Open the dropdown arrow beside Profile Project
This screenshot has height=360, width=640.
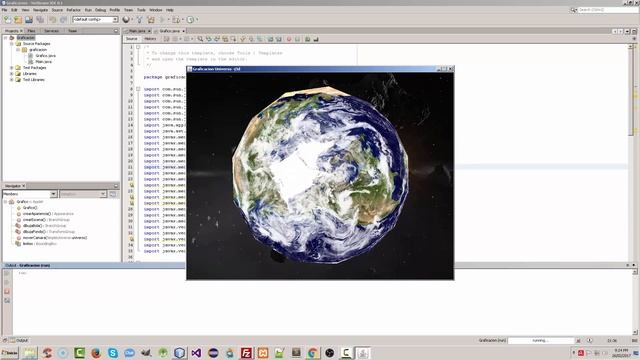point(197,20)
